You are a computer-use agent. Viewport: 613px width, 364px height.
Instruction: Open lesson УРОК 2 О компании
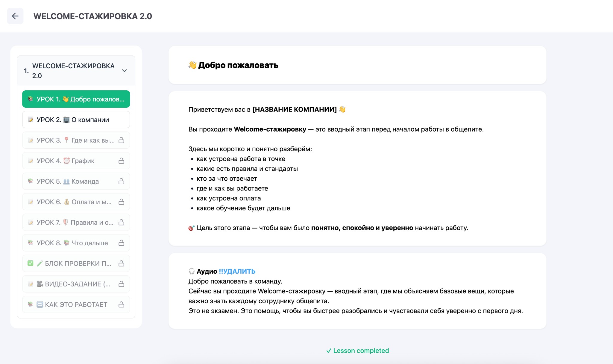[x=76, y=120]
